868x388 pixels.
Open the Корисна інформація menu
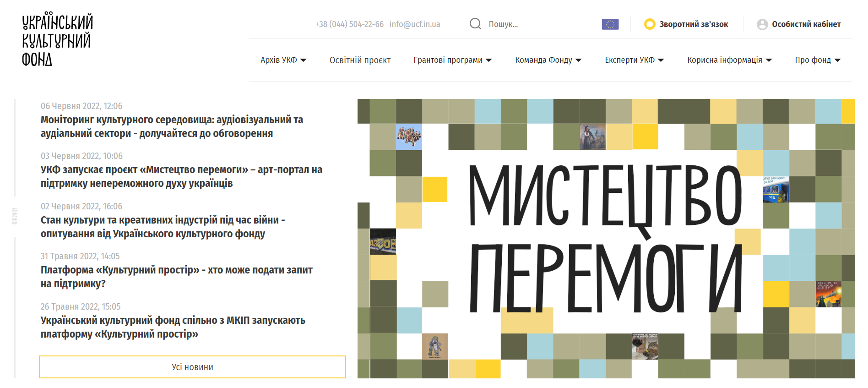point(729,60)
